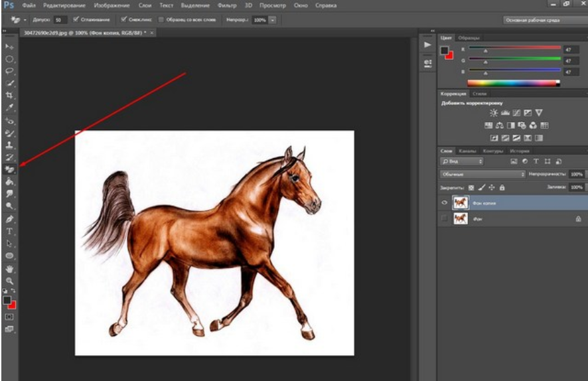Select the Hand tool
Viewport: 588px width, 381px height.
10,269
